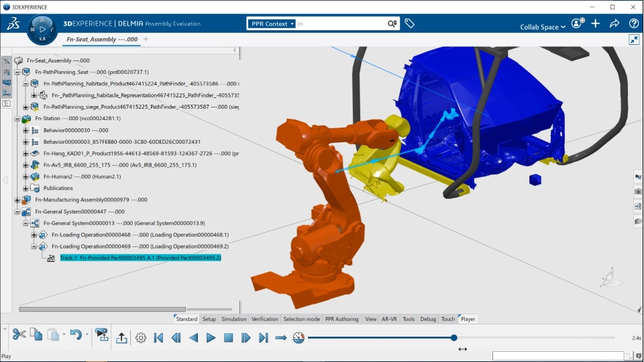
Task: Click the simulation timeline slider handle
Action: (x=454, y=338)
